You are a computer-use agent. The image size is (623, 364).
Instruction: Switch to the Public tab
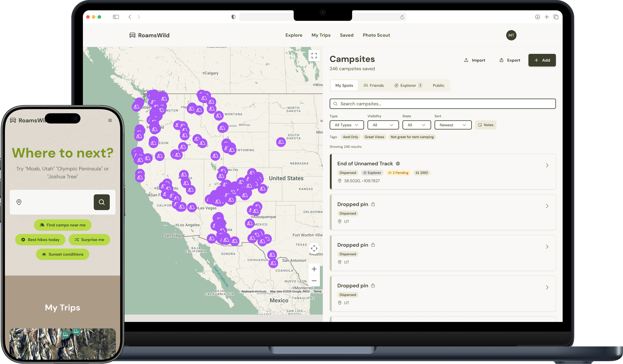(x=438, y=85)
